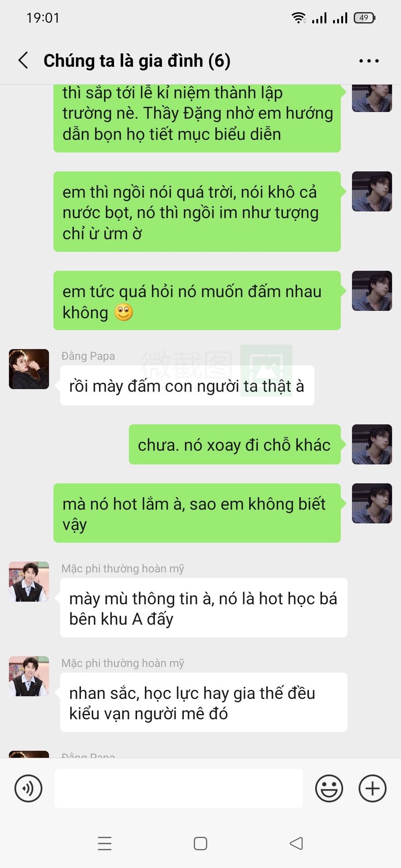
Task: Select message 'rồi mày đấm con người ta thật à'
Action: point(187,386)
